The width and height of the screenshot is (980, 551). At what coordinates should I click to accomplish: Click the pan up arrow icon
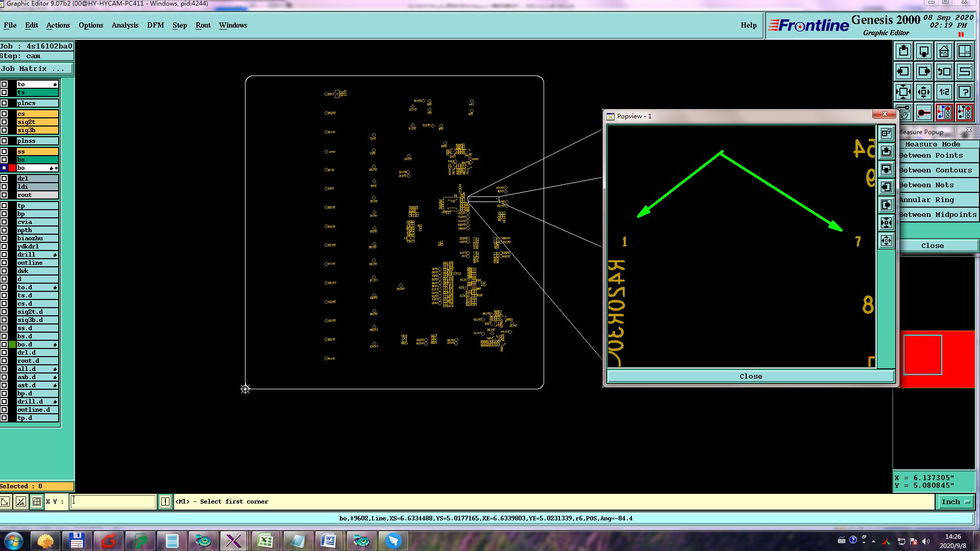(x=903, y=52)
